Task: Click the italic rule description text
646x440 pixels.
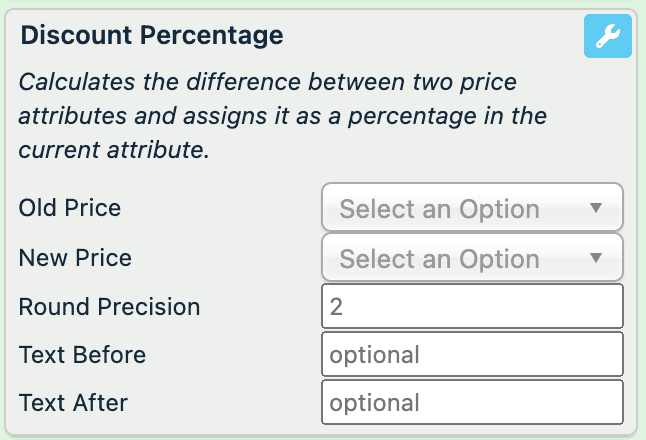Action: [x=280, y=116]
